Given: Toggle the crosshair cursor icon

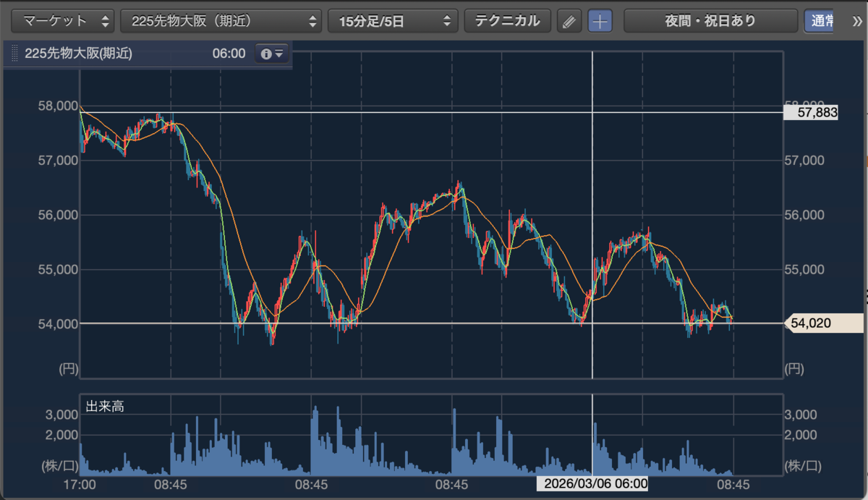Looking at the screenshot, I should coord(600,21).
